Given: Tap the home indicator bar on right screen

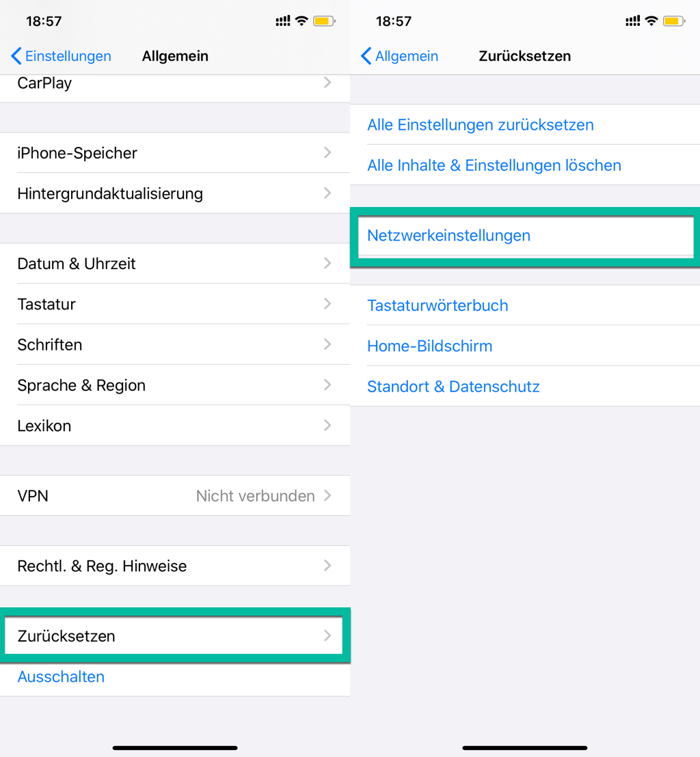Looking at the screenshot, I should coord(524,748).
